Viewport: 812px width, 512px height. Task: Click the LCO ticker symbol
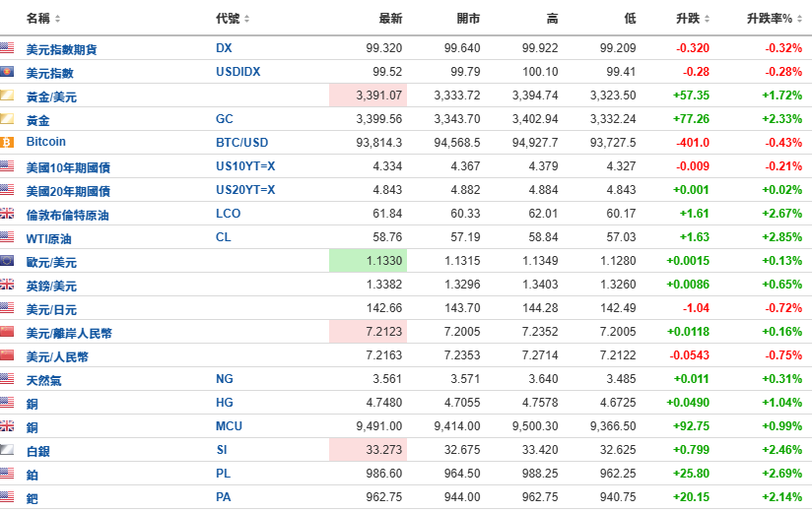228,213
